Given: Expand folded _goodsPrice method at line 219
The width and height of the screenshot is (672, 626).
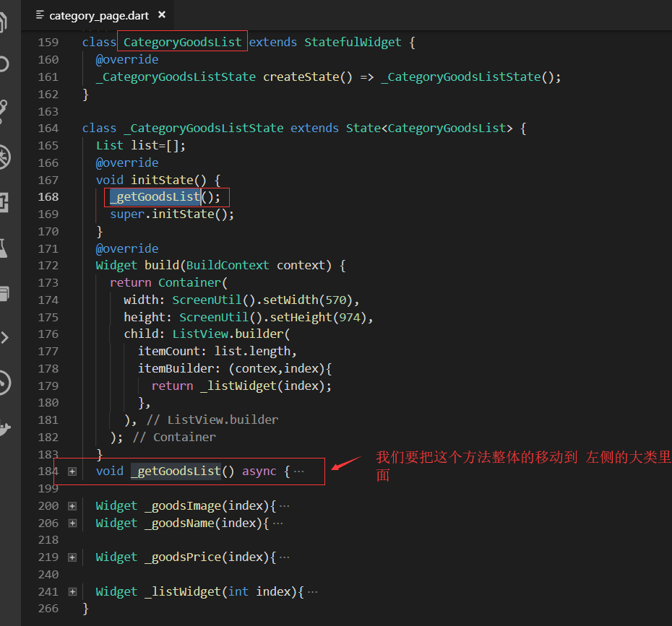Looking at the screenshot, I should pos(72,557).
